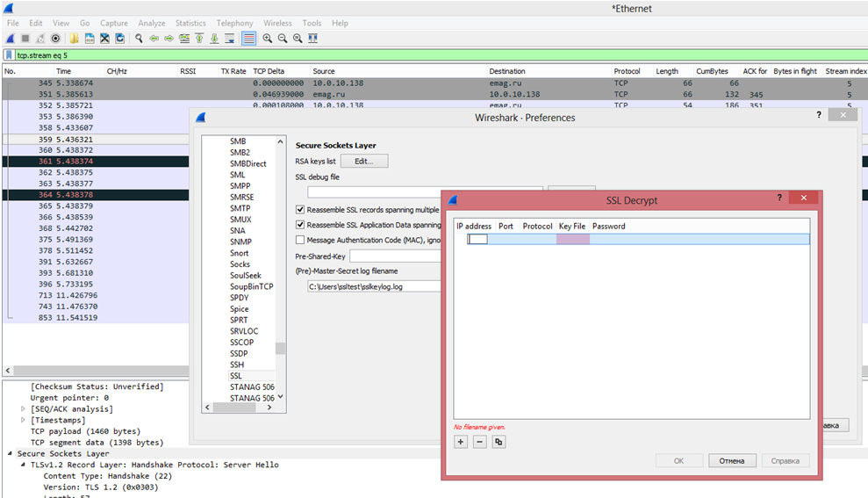Zoom in on packet text

coord(268,39)
